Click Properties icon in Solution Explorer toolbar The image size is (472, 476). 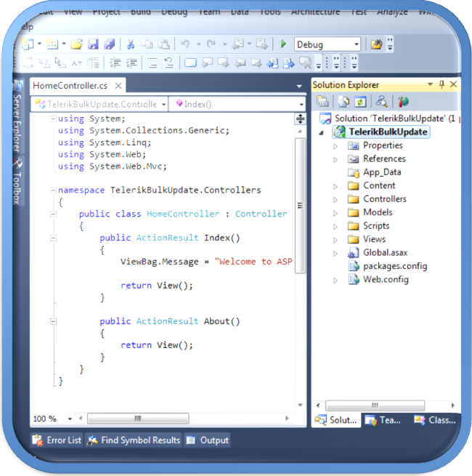tap(322, 102)
